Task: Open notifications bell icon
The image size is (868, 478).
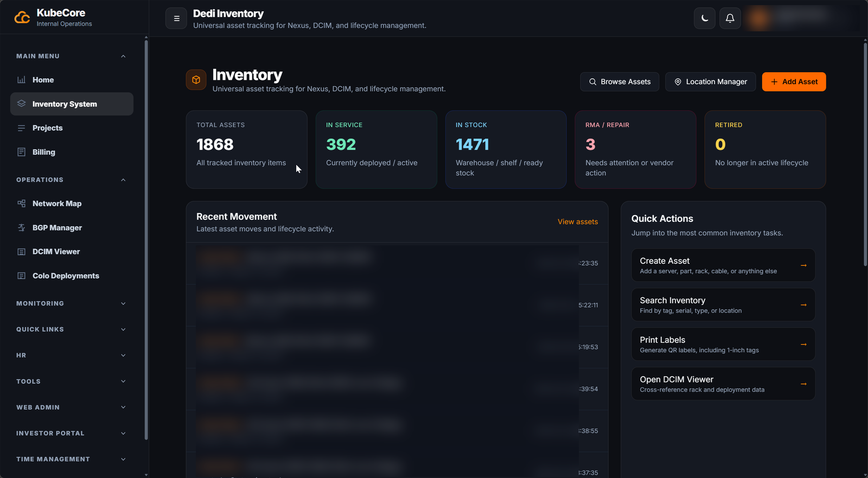Action: [730, 18]
